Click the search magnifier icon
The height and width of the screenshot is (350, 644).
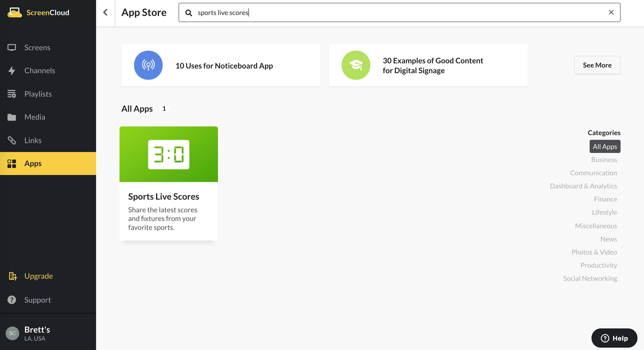189,13
